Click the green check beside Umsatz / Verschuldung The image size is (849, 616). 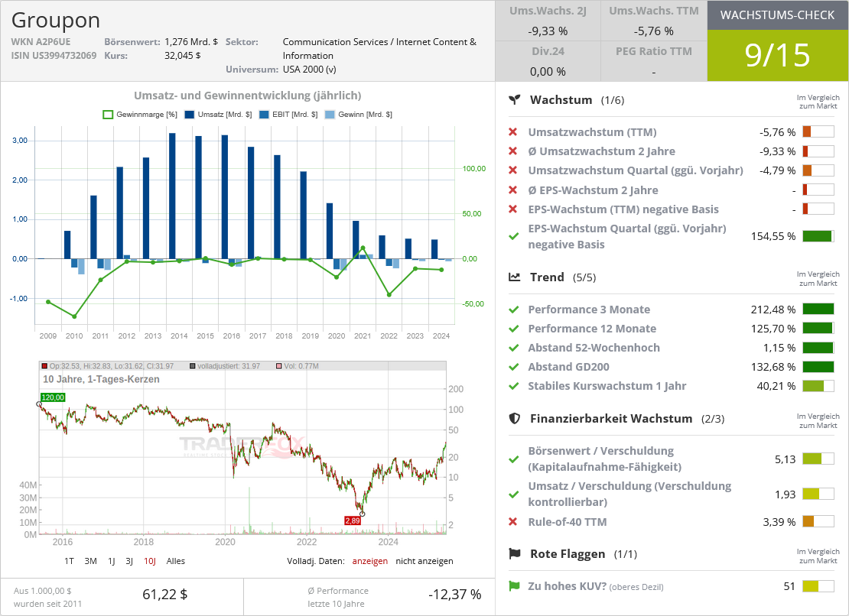[x=514, y=494]
